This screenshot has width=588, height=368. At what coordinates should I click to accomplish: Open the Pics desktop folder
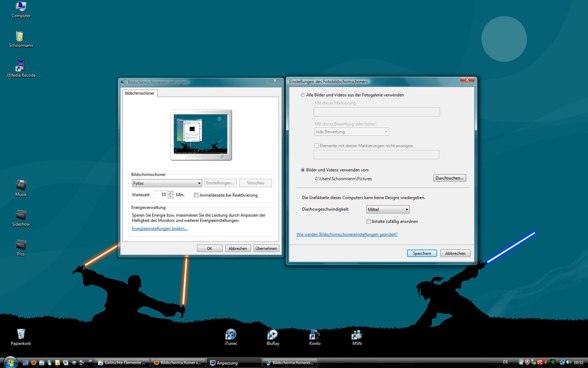pyautogui.click(x=21, y=248)
